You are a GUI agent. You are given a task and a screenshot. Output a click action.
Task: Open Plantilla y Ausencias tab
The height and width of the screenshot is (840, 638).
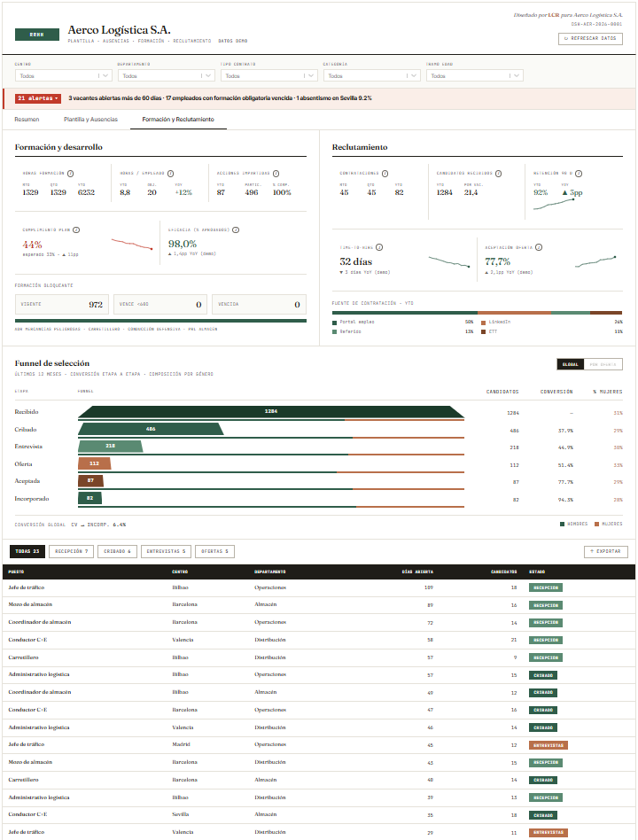[x=90, y=120]
